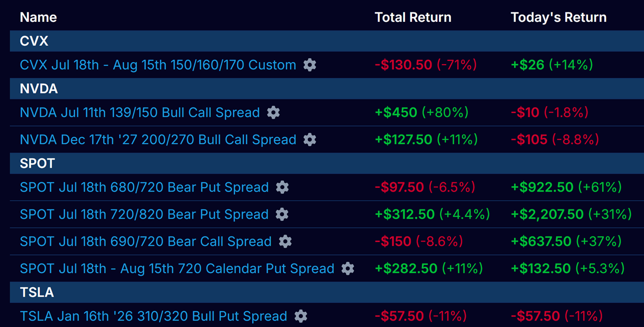Screen dimensions: 644x327
Task: Select NVDA Dec 17th '27 200/270 spread link
Action: pyautogui.click(x=158, y=139)
